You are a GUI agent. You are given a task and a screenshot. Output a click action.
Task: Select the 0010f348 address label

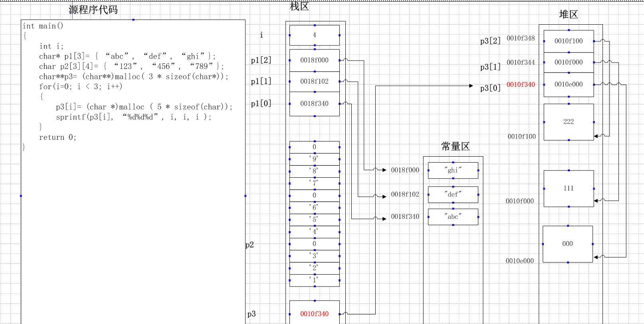(x=521, y=38)
